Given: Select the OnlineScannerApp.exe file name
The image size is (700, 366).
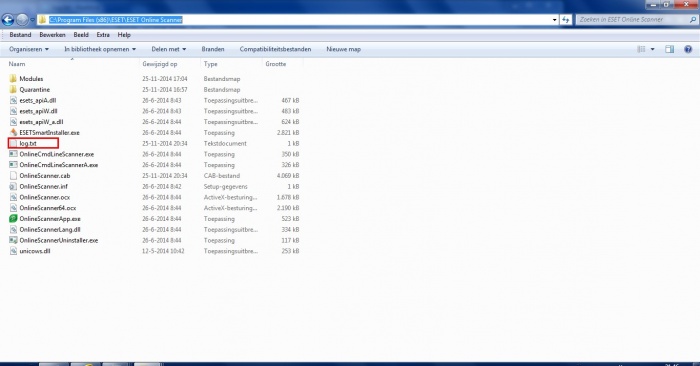Looking at the screenshot, I should 50,219.
